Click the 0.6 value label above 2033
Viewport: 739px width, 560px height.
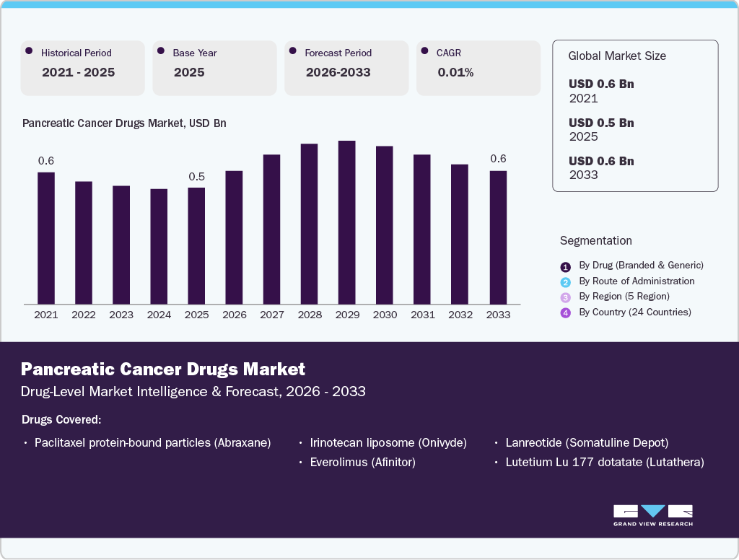coord(498,158)
